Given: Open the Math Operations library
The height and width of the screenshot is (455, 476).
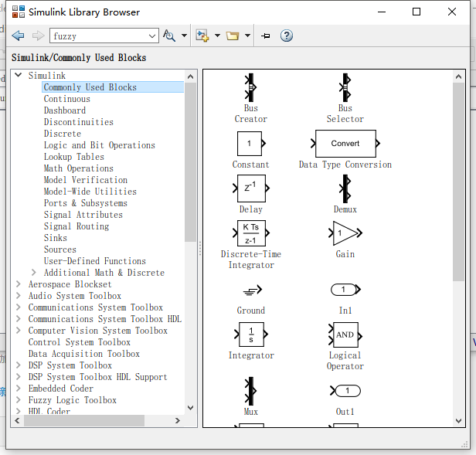Looking at the screenshot, I should tap(78, 168).
